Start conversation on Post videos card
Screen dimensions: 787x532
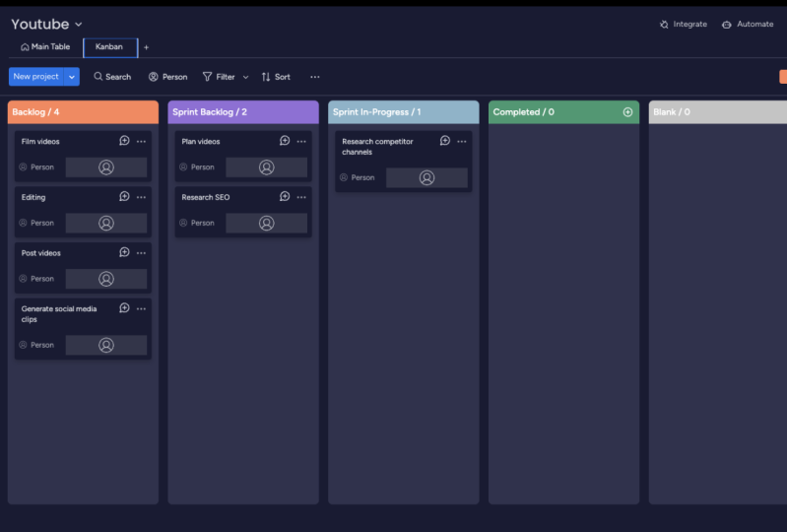(x=124, y=252)
